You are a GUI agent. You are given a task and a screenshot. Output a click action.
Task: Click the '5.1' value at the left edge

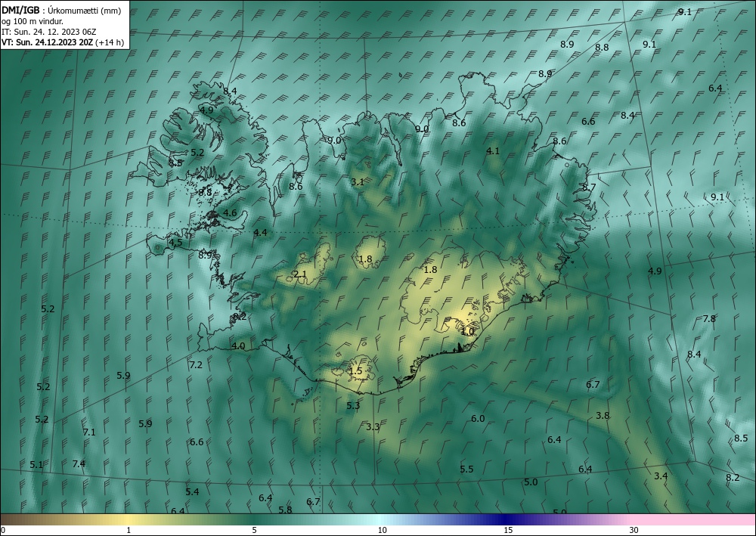coord(36,465)
